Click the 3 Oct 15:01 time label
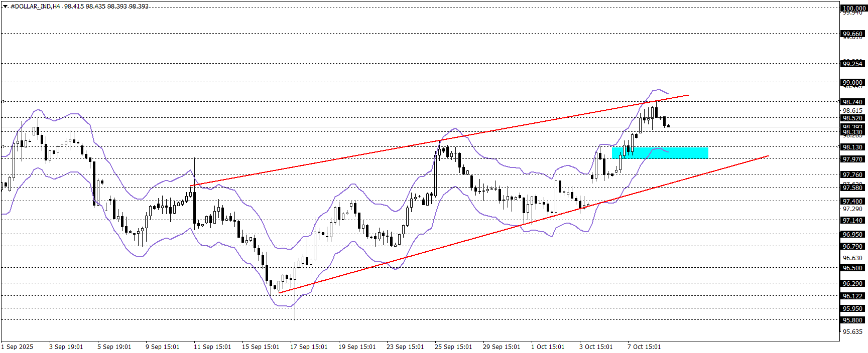 pos(596,346)
